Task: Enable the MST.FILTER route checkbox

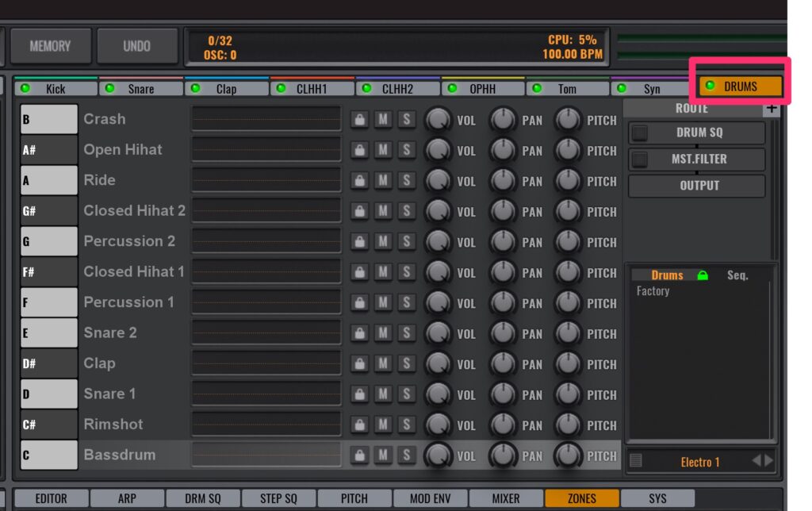Action: click(639, 159)
